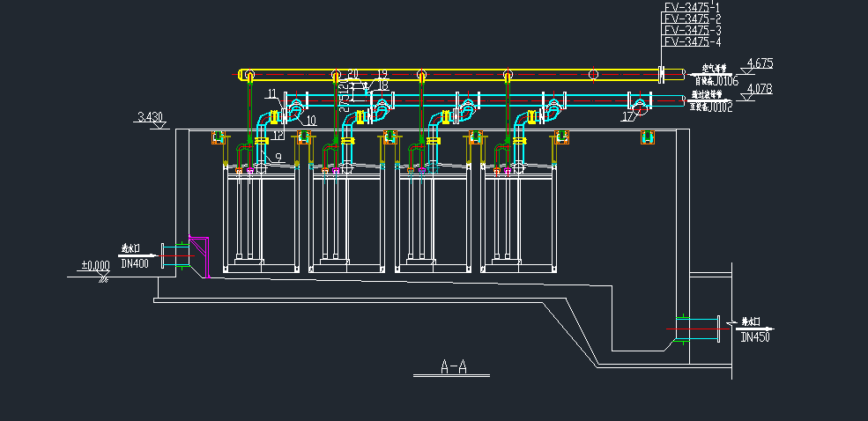Select the FV-3475-1 valve tag text
868x421 pixels.
point(693,7)
